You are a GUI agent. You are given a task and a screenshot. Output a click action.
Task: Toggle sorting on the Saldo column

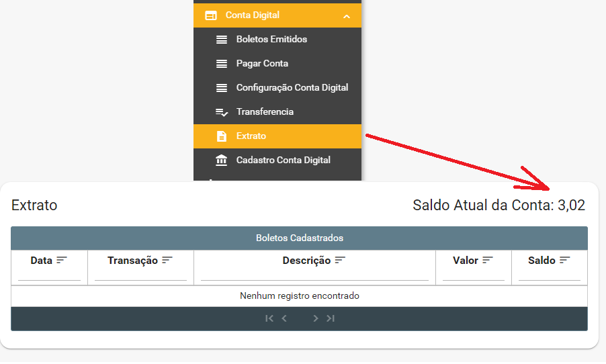pyautogui.click(x=564, y=260)
